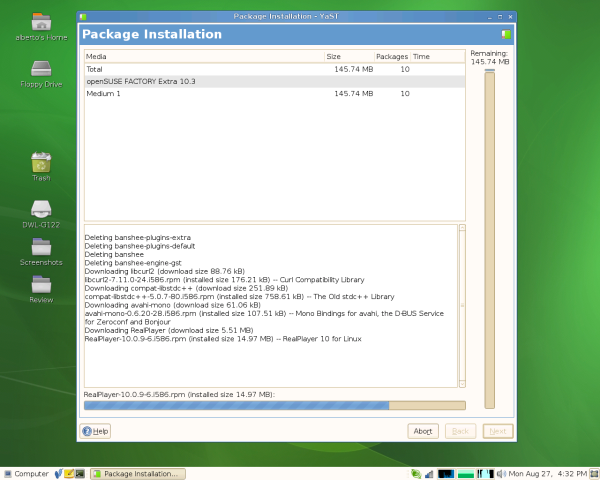
Task: Click the green updater tray icon
Action: [x=416, y=474]
